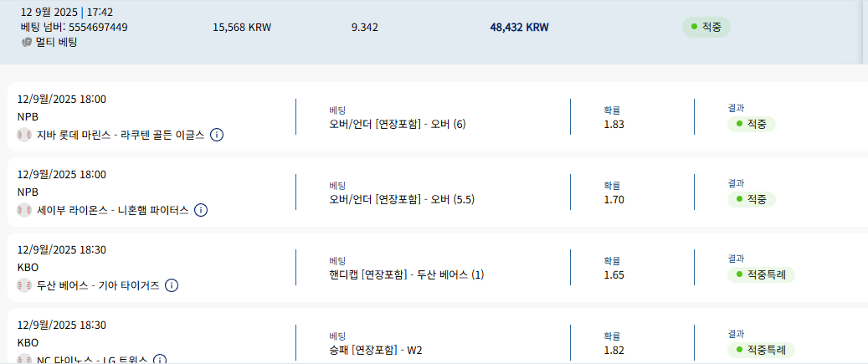868x364 pixels.
Task: Open info icon for 지바 롯데 마린스 match
Action: (x=217, y=135)
